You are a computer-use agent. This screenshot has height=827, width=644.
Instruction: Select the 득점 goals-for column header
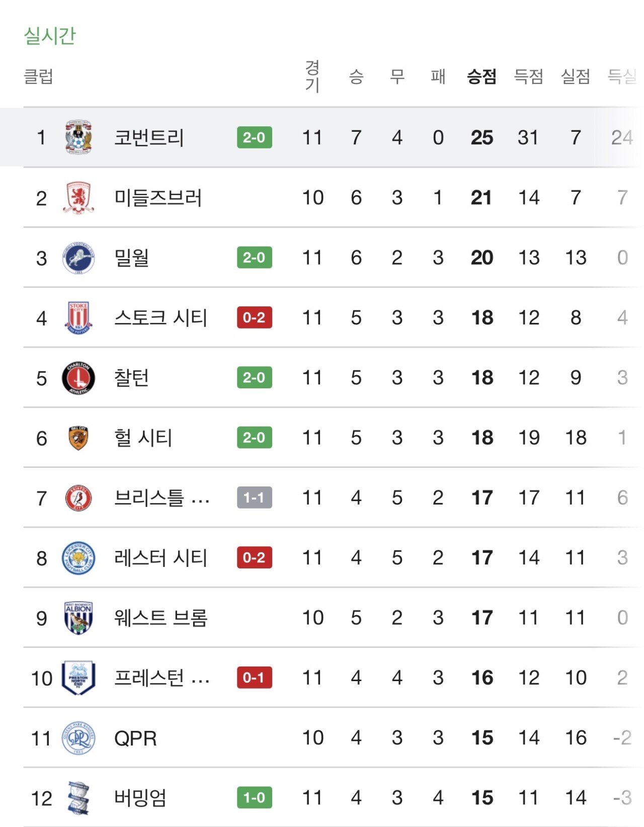click(528, 76)
